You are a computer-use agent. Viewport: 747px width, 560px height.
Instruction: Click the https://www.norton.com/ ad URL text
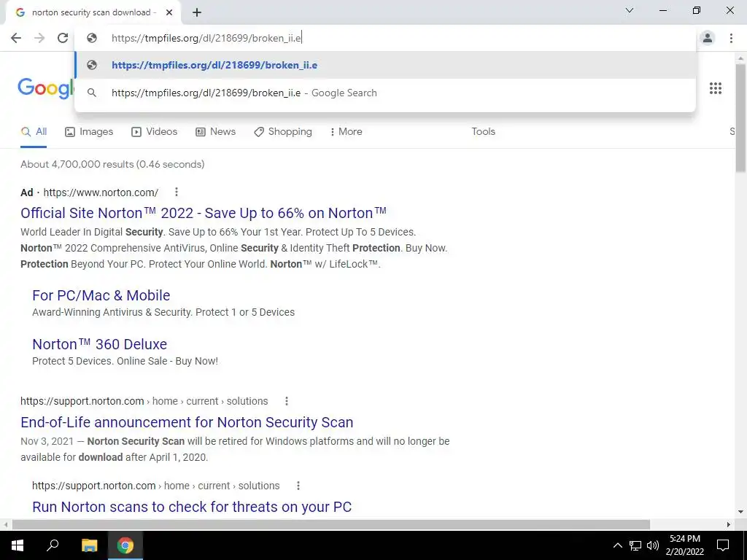pyautogui.click(x=101, y=192)
